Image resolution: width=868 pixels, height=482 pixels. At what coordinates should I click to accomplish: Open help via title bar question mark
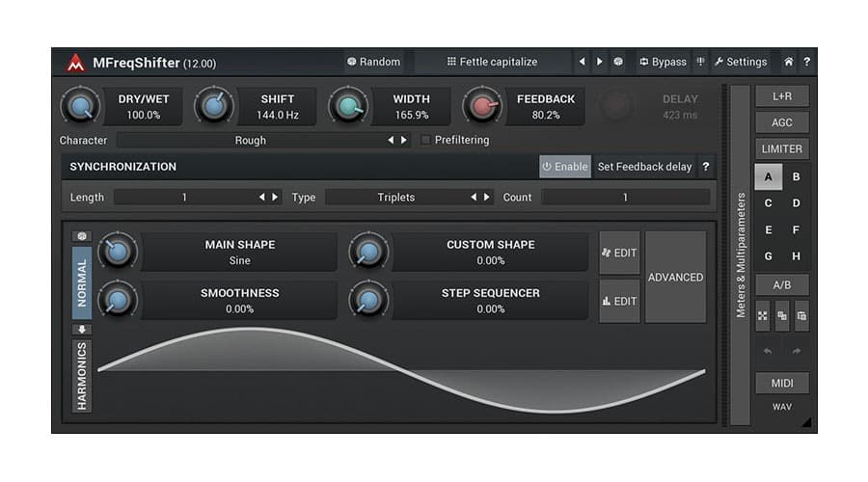pos(806,62)
